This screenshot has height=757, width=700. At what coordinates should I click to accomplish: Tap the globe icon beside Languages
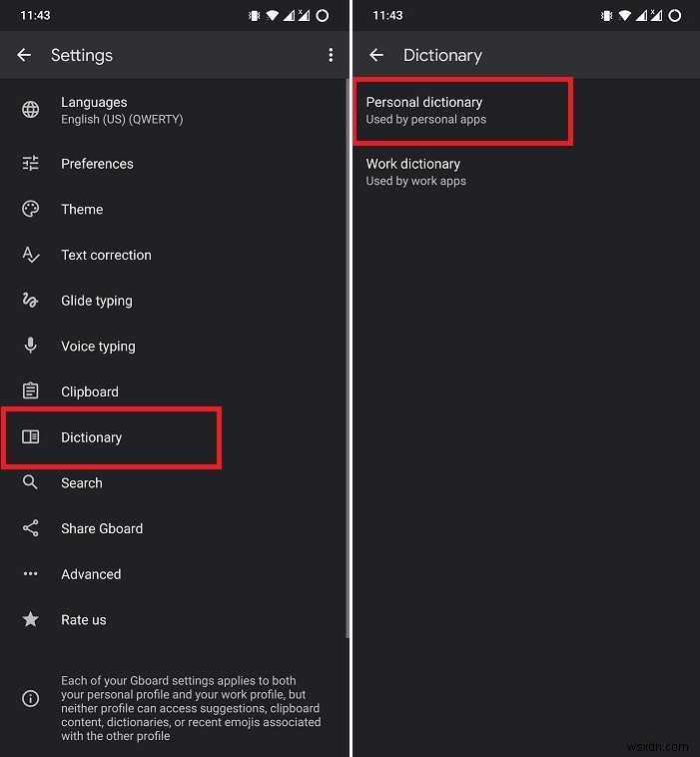pyautogui.click(x=30, y=110)
